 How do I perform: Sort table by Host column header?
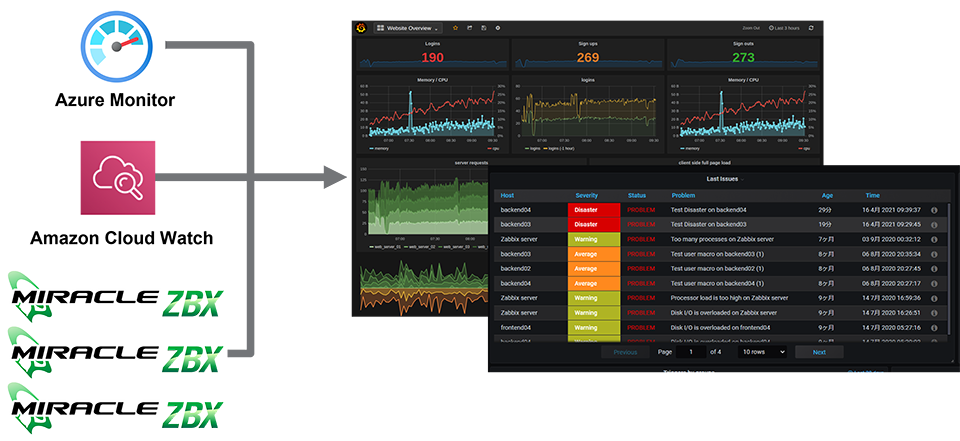pos(507,195)
